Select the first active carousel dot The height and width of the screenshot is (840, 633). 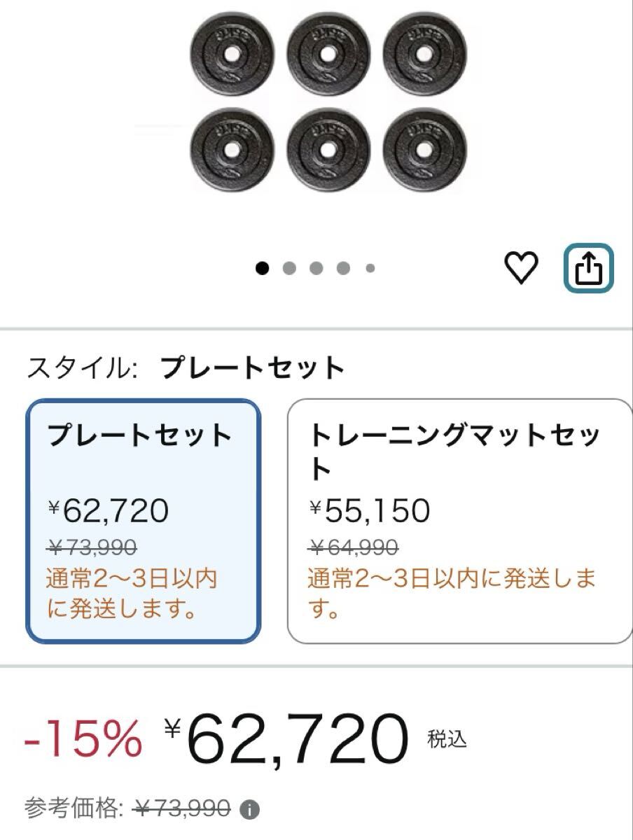pyautogui.click(x=263, y=267)
